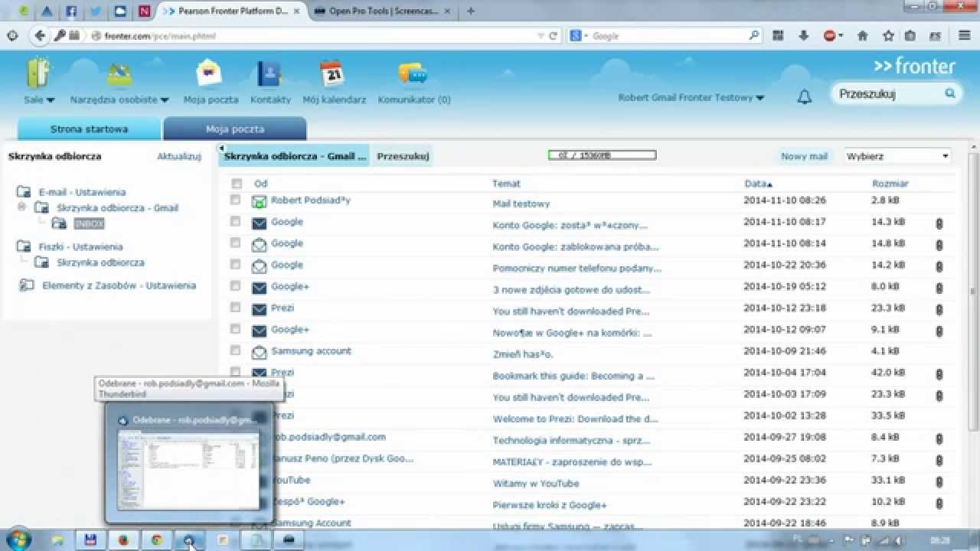980x551 pixels.
Task: Click the Chrome taskbar icon
Action: pyautogui.click(x=156, y=540)
